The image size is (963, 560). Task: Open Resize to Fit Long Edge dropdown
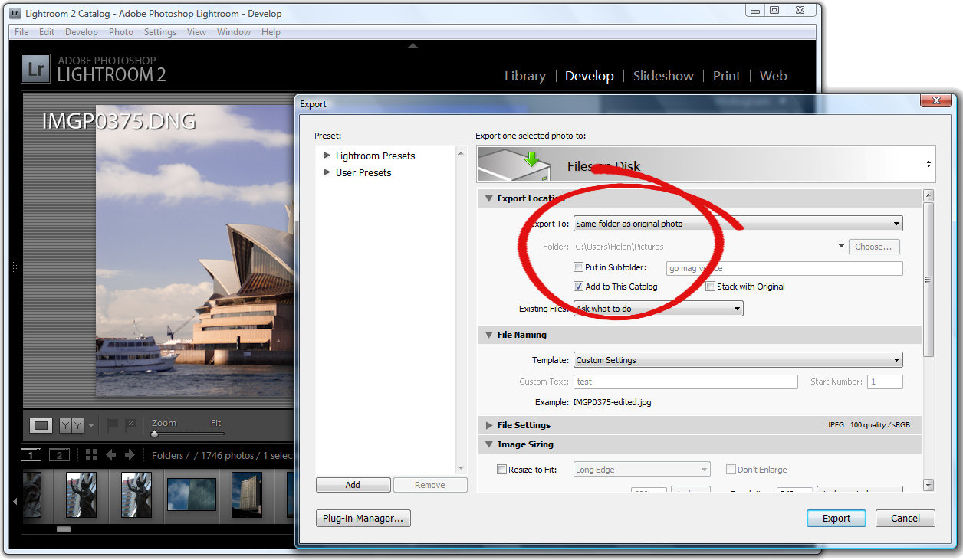[642, 470]
